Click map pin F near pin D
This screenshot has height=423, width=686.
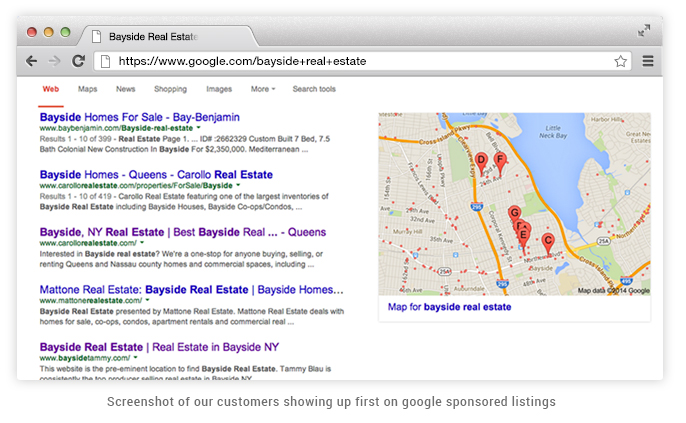point(500,163)
